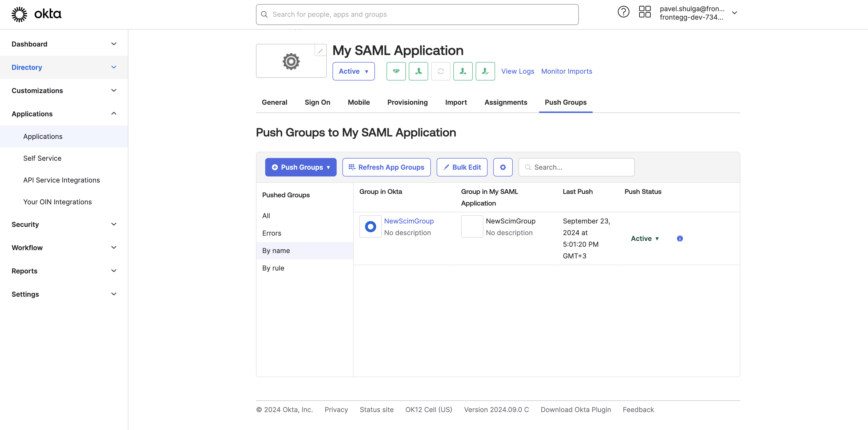Open push groups settings gear icon

coord(503,167)
